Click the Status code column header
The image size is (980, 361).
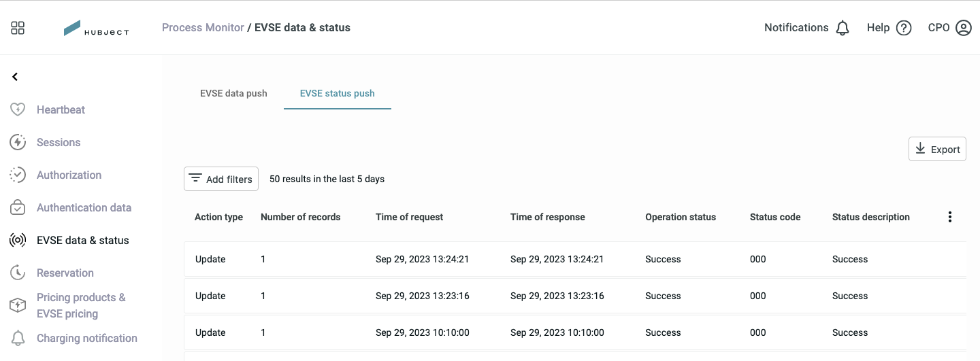coord(775,217)
